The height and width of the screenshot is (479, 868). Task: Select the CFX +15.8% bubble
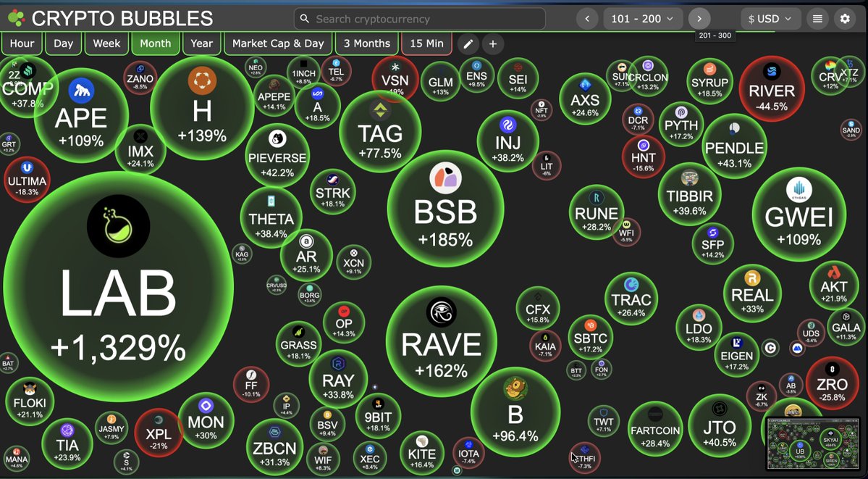pos(537,308)
